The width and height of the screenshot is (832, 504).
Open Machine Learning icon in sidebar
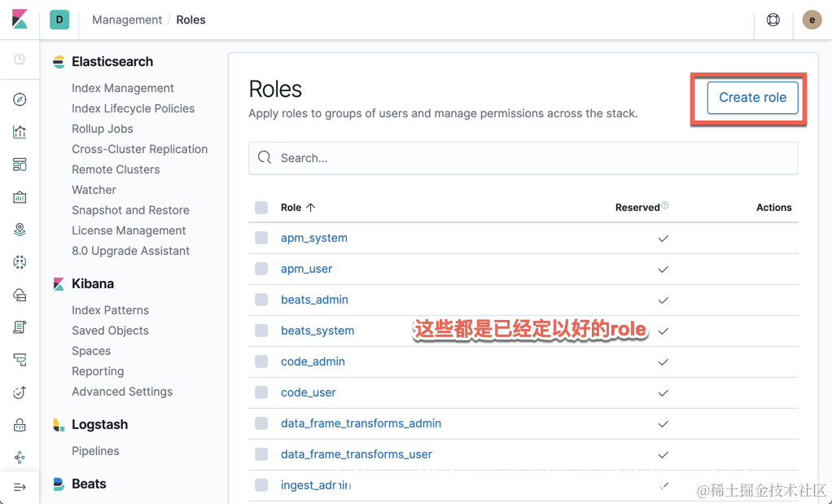pyautogui.click(x=20, y=262)
